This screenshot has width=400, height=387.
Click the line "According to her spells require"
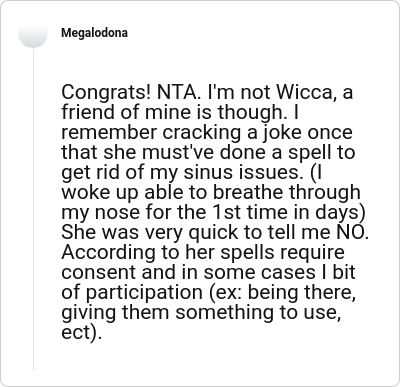tap(203, 252)
